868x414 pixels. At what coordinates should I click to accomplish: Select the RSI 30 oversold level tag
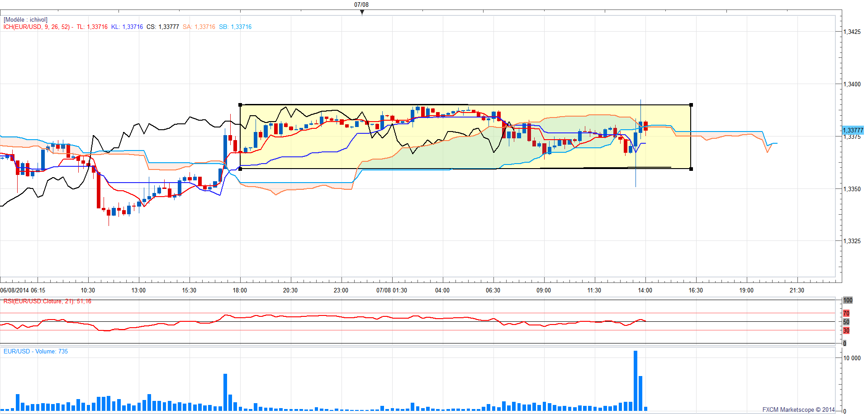click(846, 330)
